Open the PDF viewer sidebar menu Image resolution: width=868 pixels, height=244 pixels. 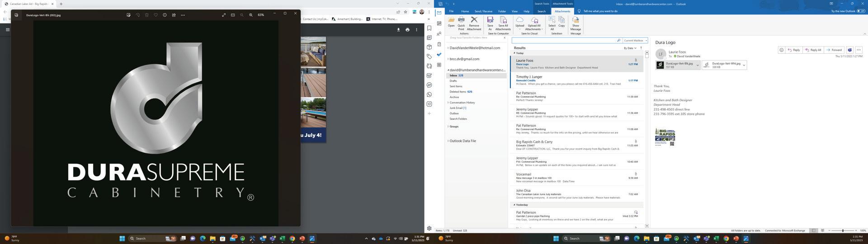click(8, 30)
